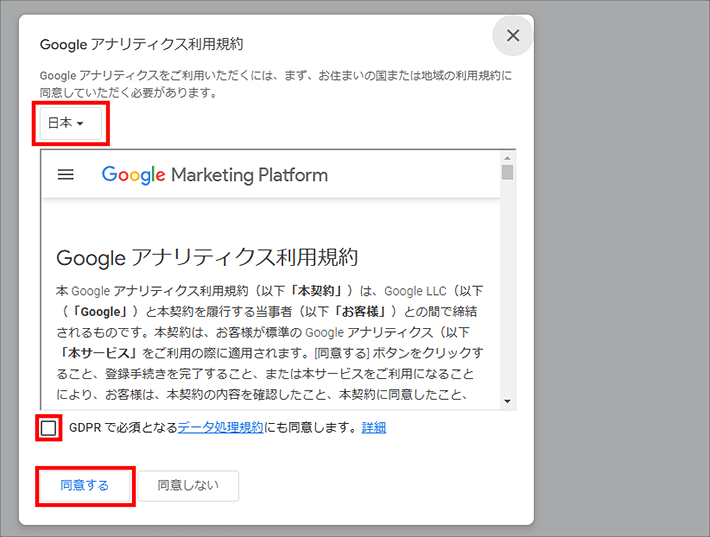Click the Google Marketing Platform logo

[215, 175]
